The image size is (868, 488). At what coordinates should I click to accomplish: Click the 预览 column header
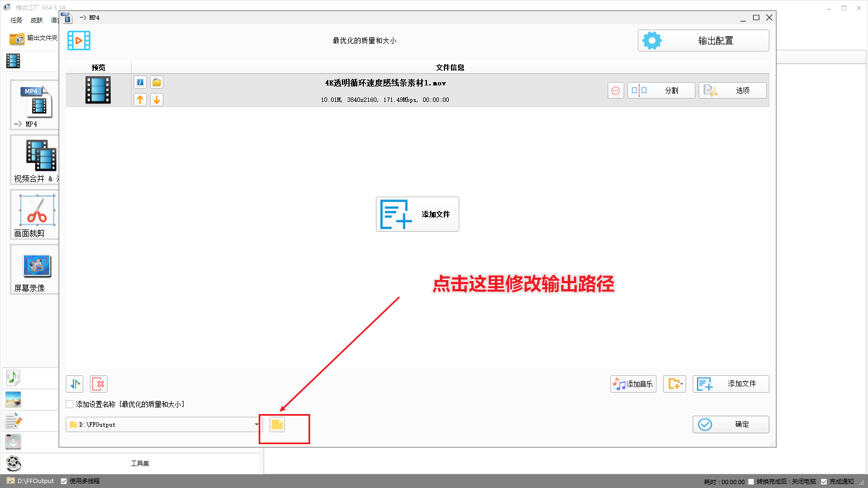(x=99, y=67)
